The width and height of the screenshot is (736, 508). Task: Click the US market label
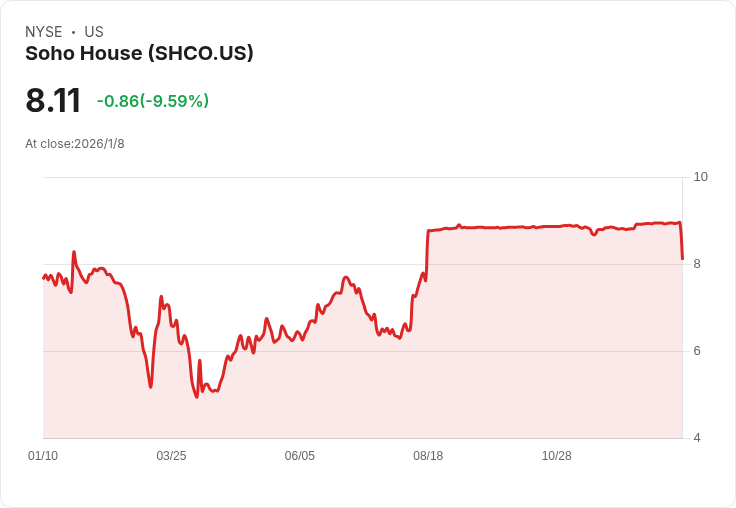pos(94,32)
